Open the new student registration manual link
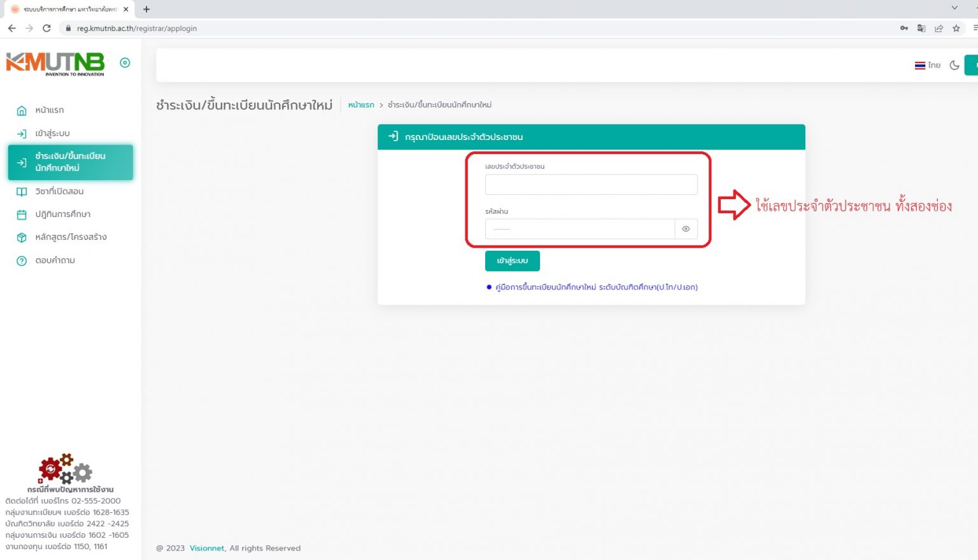Viewport: 978px width, 560px height. point(596,288)
